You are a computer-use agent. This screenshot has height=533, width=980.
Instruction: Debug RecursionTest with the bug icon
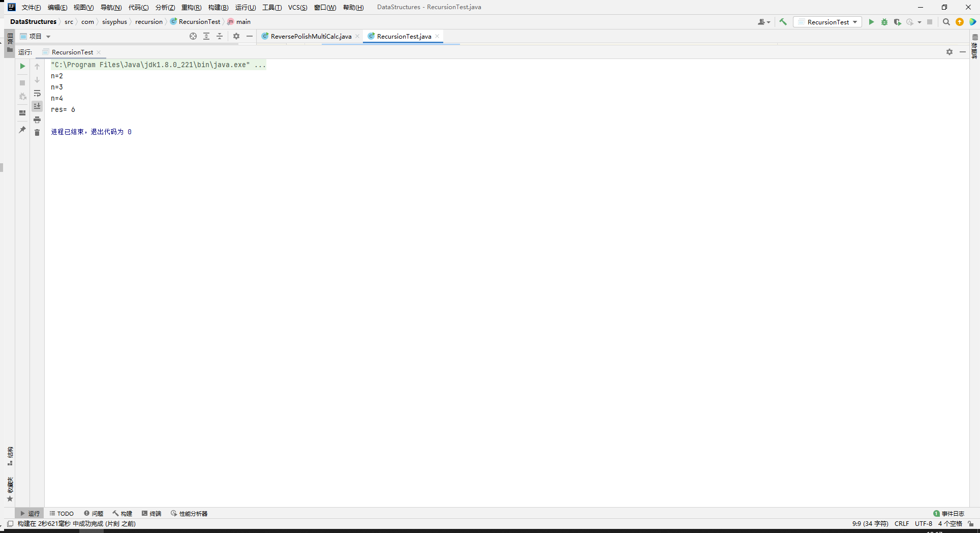[884, 22]
